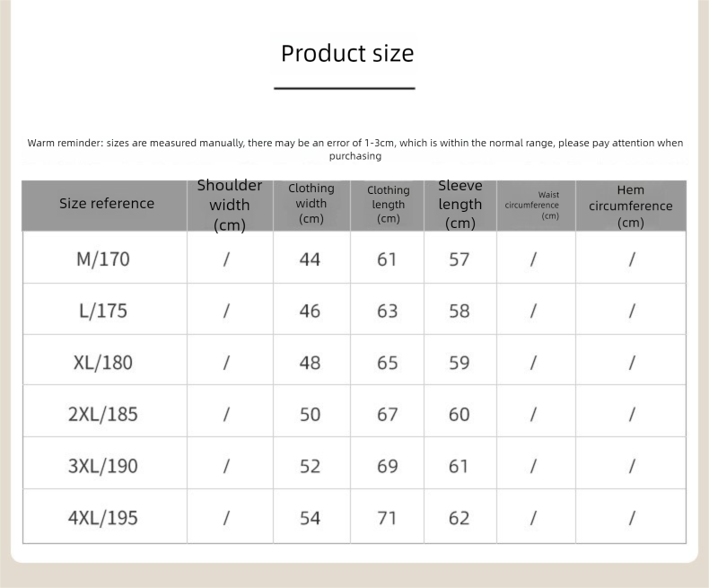The image size is (709, 588).
Task: Select the "Clothing width (cm)" column header
Action: tap(311, 204)
